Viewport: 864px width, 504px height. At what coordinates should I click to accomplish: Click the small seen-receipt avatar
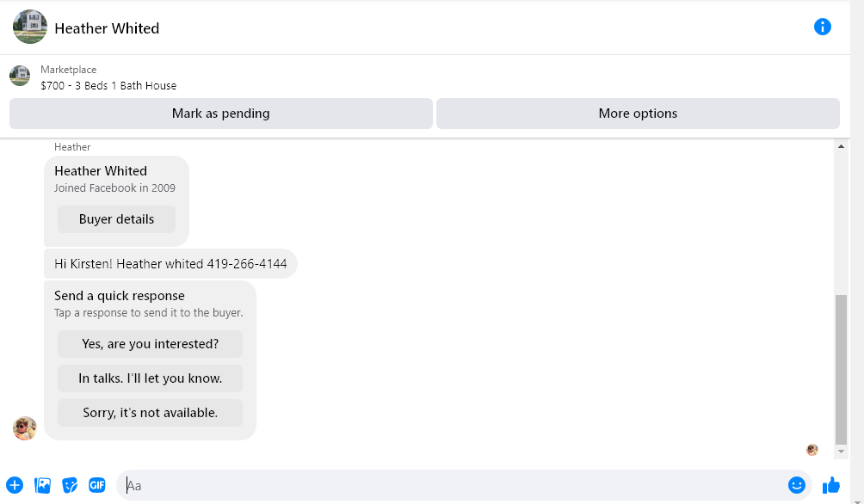click(812, 450)
